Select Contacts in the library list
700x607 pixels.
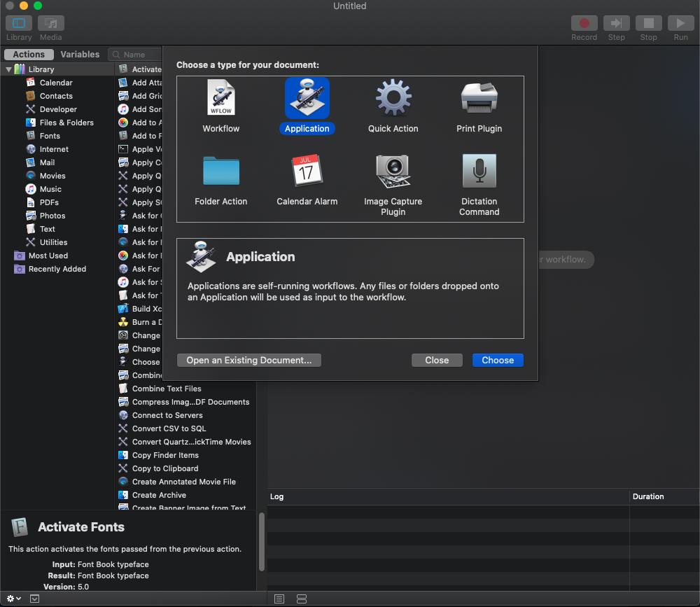(56, 96)
